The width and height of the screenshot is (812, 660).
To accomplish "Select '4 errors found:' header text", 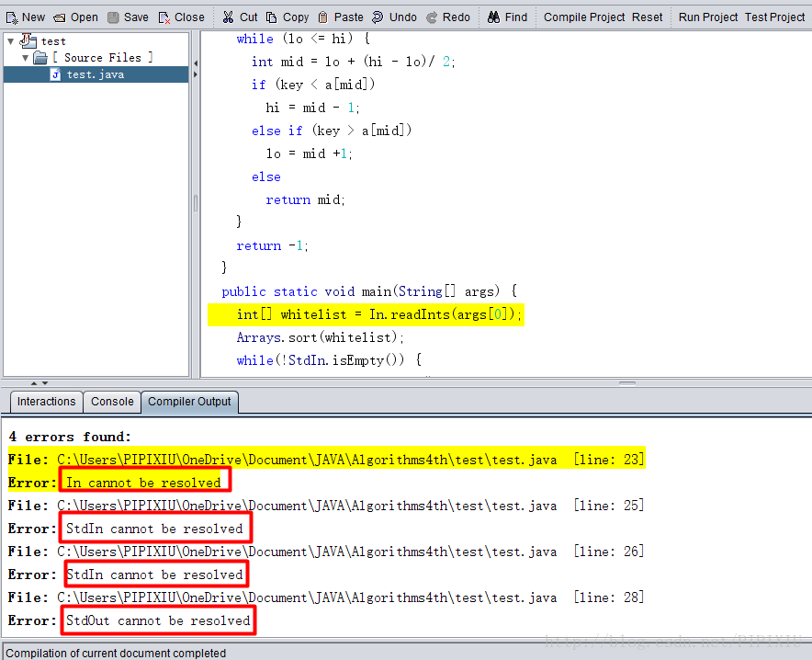I will coord(70,437).
